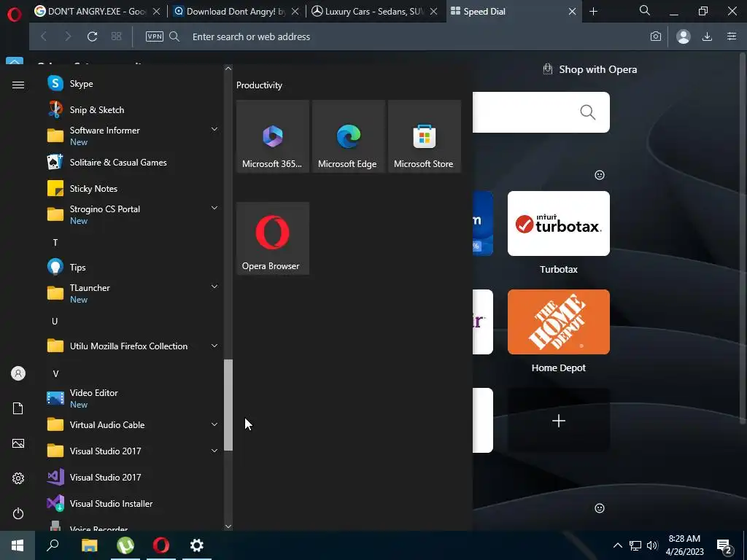
Task: Open the Turbotax speed dial
Action: pyautogui.click(x=558, y=223)
